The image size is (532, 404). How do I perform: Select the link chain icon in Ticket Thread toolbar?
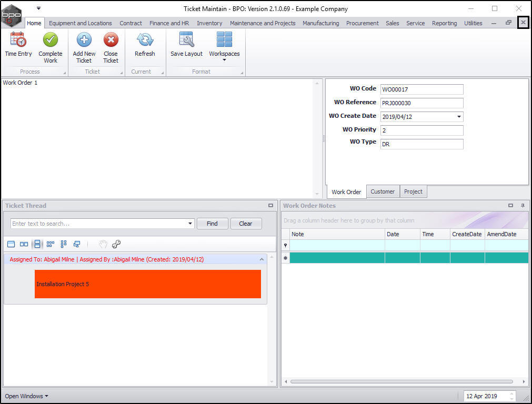(116, 244)
